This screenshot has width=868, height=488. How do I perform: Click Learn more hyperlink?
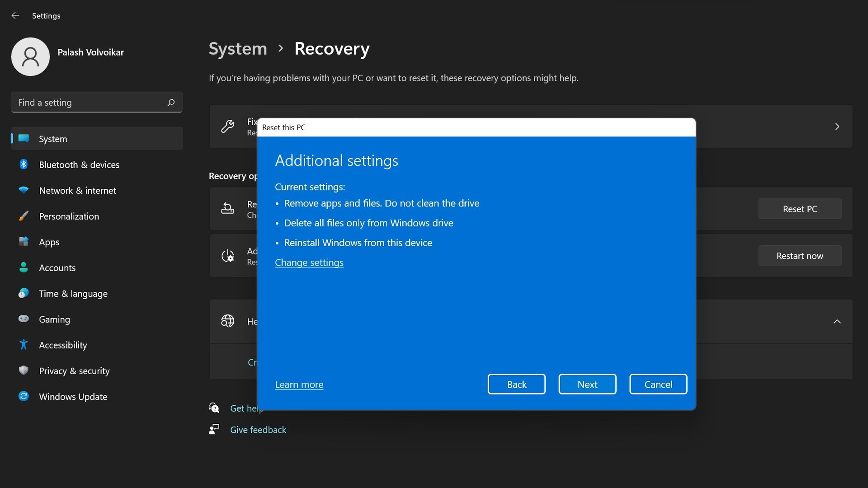click(299, 384)
